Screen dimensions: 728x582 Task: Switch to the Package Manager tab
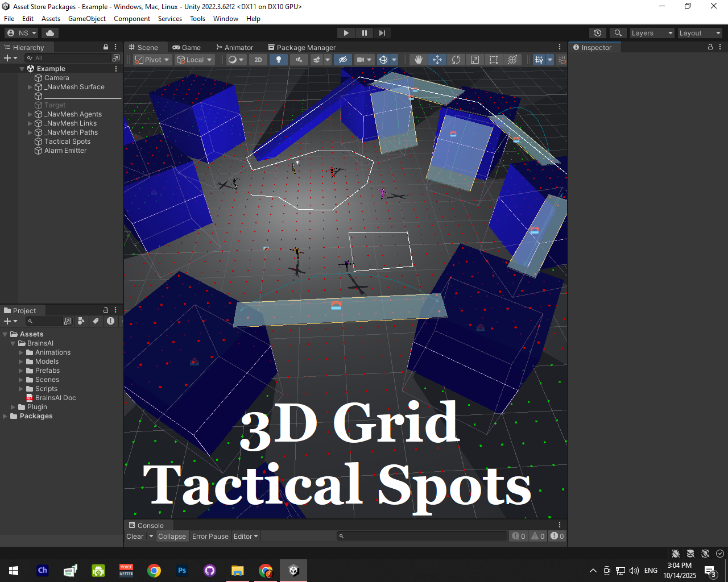[301, 48]
